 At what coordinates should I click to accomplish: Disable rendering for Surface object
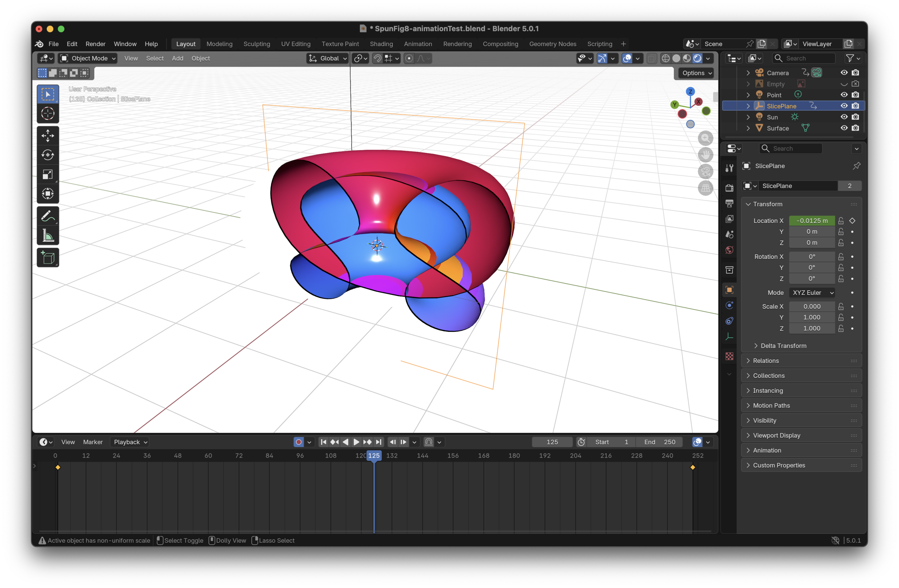[855, 128]
